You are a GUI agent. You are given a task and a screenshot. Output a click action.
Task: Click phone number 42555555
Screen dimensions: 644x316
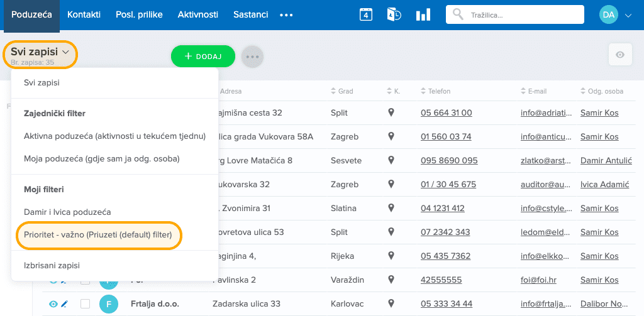[x=441, y=280]
